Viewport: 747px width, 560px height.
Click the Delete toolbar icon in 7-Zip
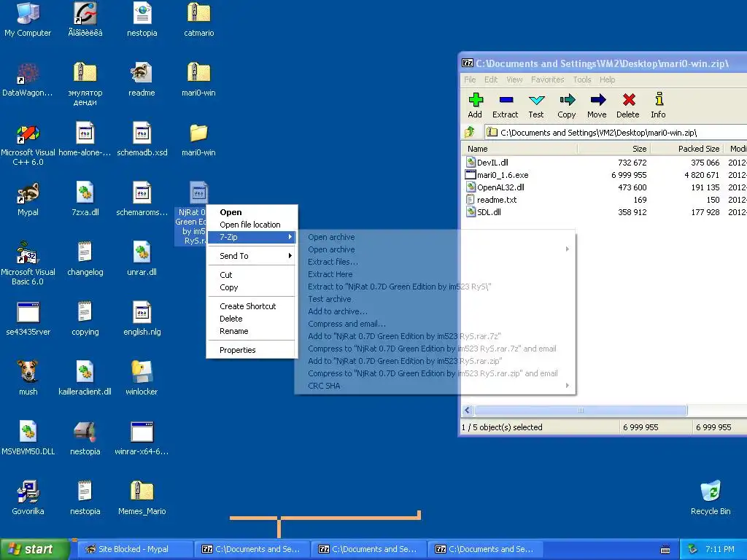(628, 105)
